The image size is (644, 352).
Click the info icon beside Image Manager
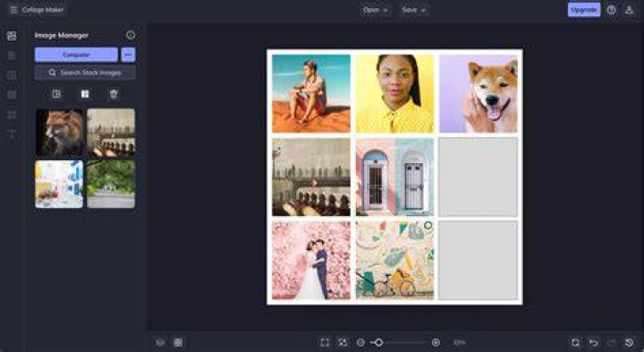(x=131, y=35)
